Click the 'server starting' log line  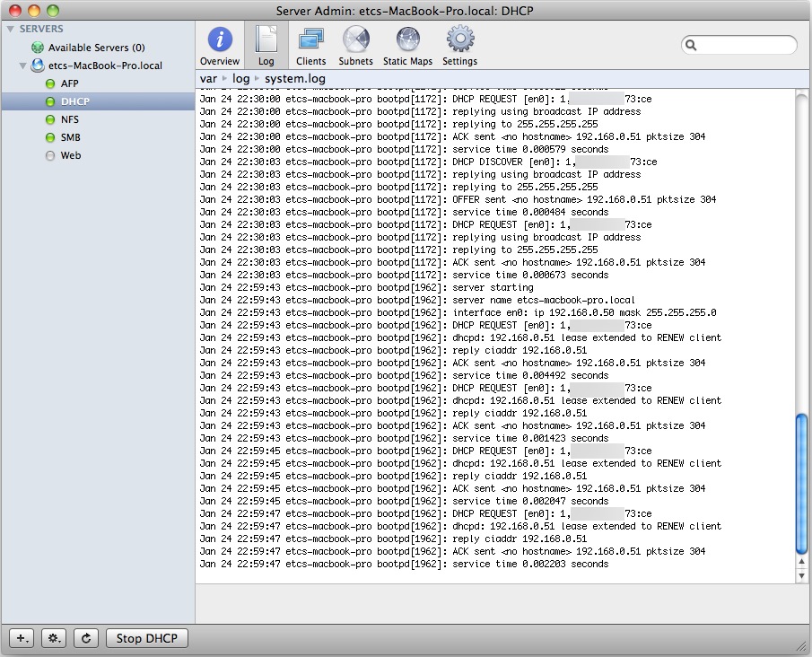click(x=367, y=287)
